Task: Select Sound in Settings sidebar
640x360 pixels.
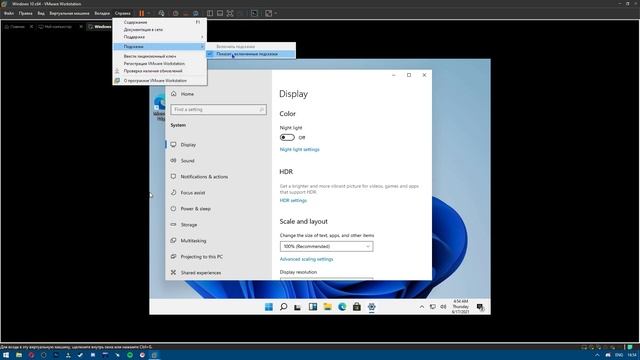Action: coord(218,160)
